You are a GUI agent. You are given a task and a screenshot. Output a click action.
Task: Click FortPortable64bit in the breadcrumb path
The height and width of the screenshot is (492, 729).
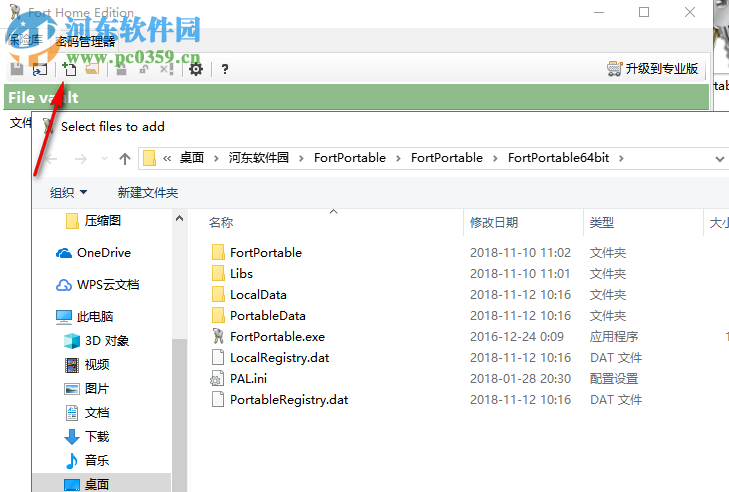click(558, 158)
